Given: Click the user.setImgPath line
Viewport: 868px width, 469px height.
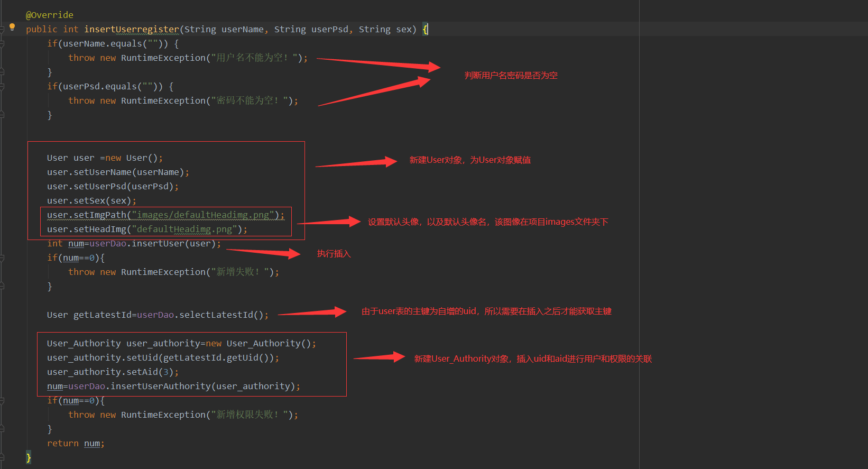Looking at the screenshot, I should [x=165, y=215].
